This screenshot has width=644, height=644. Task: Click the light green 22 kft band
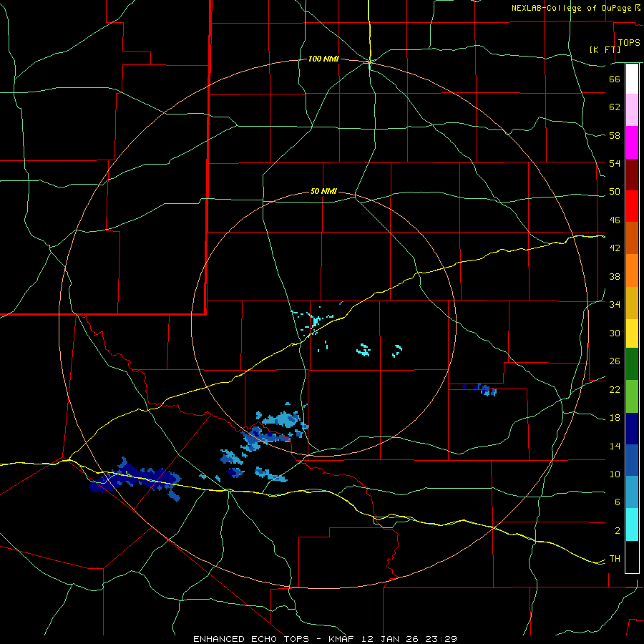pos(632,396)
